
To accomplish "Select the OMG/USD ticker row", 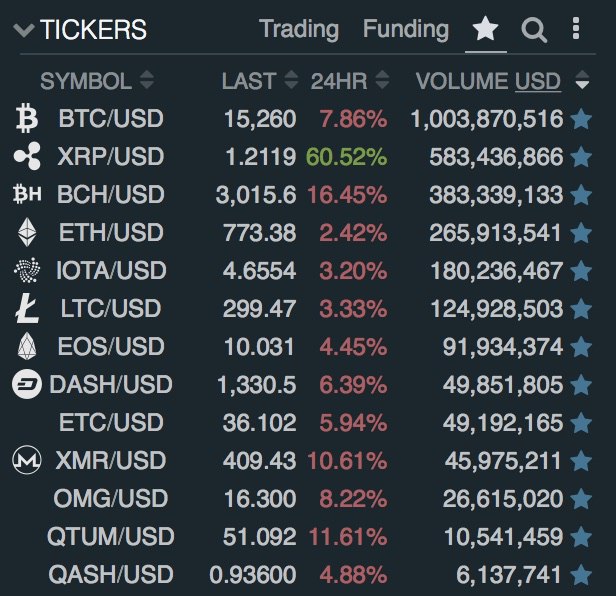I will pos(302,499).
